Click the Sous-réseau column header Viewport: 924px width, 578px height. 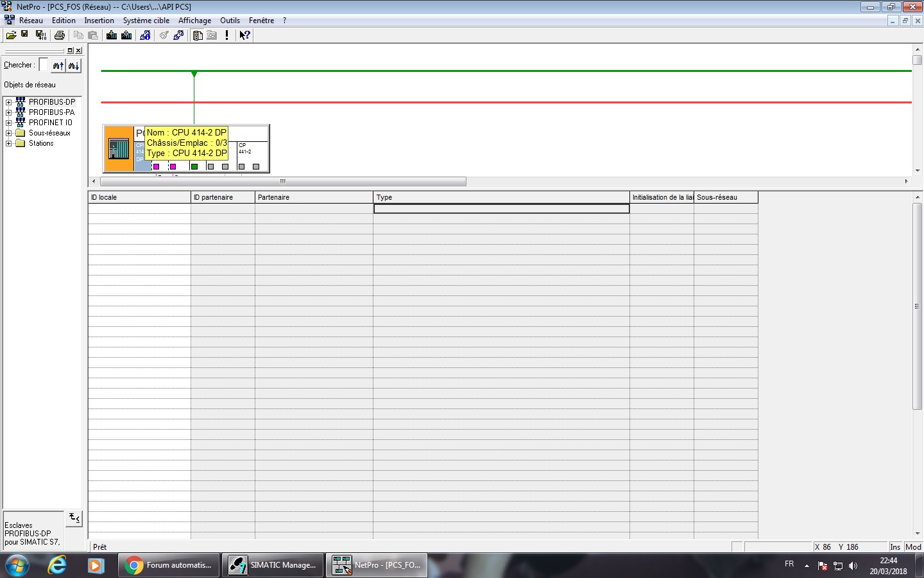click(x=726, y=197)
